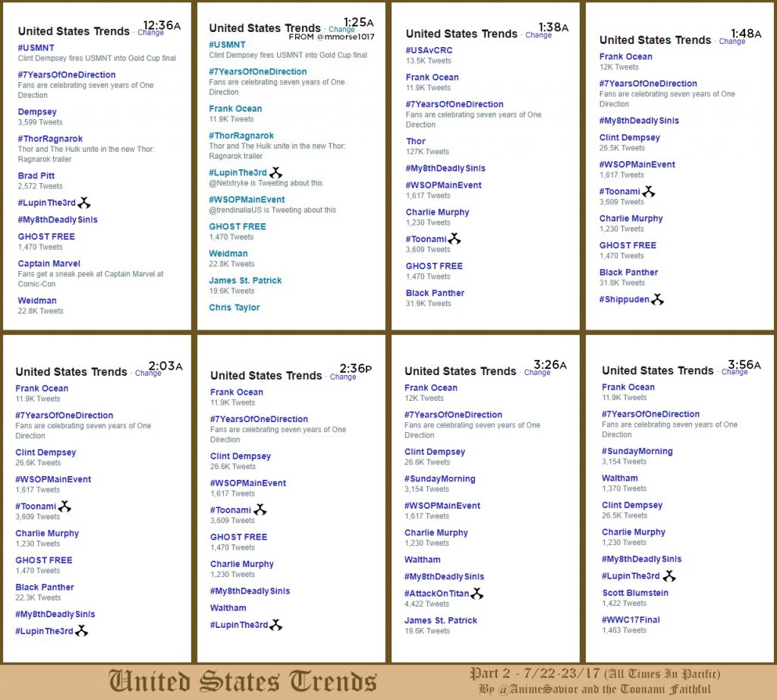Image resolution: width=777 pixels, height=700 pixels.
Task: Open Black Panther in the 1:38A panel
Action: click(x=435, y=293)
